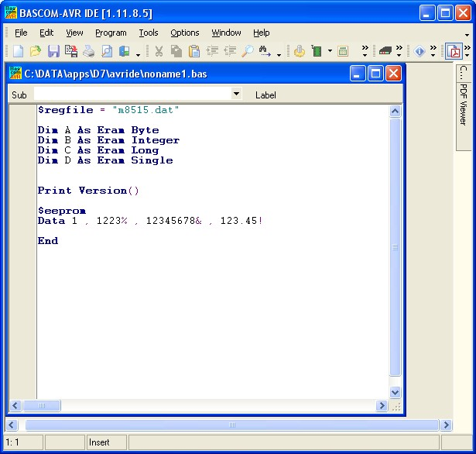Show the compile result report icon

[x=343, y=51]
